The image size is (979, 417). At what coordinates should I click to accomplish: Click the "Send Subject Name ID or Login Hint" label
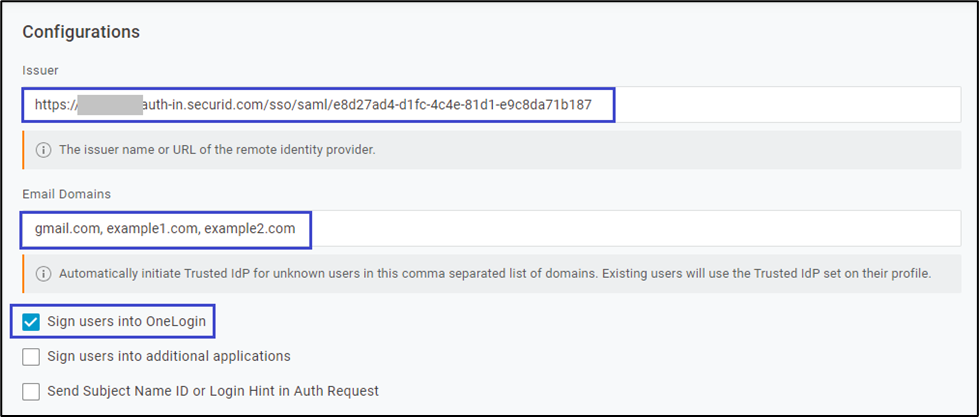213,390
